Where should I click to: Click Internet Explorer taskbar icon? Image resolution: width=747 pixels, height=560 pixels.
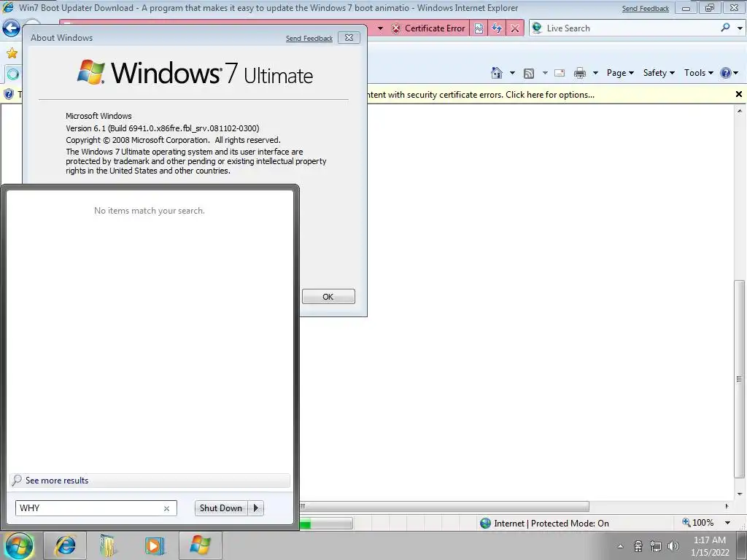[65, 545]
